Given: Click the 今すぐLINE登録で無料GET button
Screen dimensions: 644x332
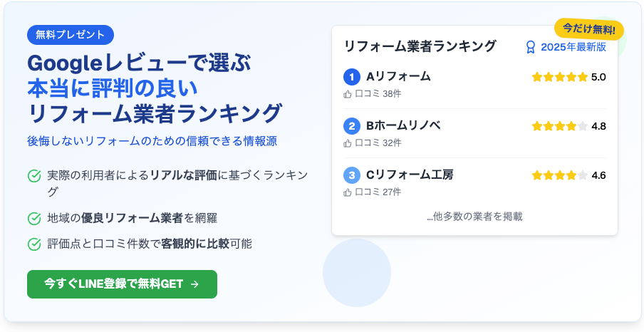Looking at the screenshot, I should click(x=122, y=284).
